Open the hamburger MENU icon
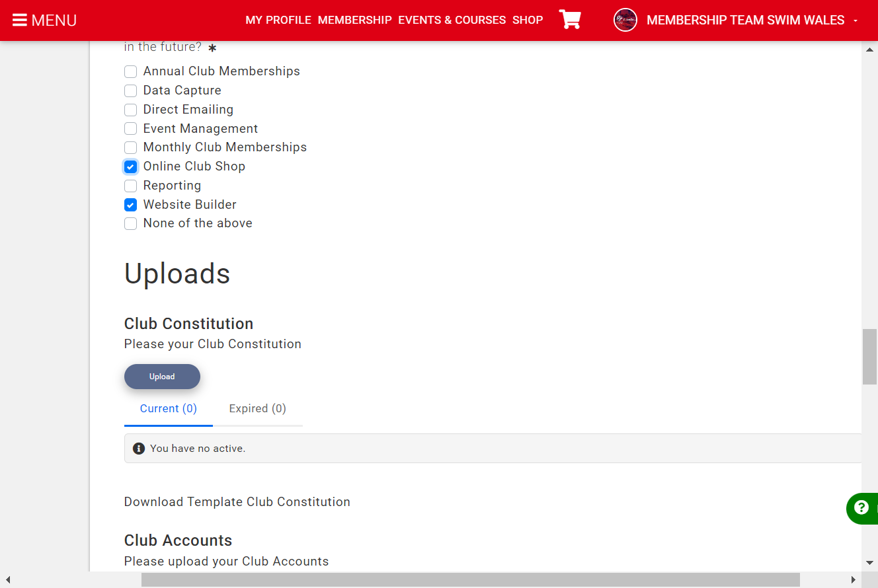Viewport: 878px width, 588px height. click(19, 20)
